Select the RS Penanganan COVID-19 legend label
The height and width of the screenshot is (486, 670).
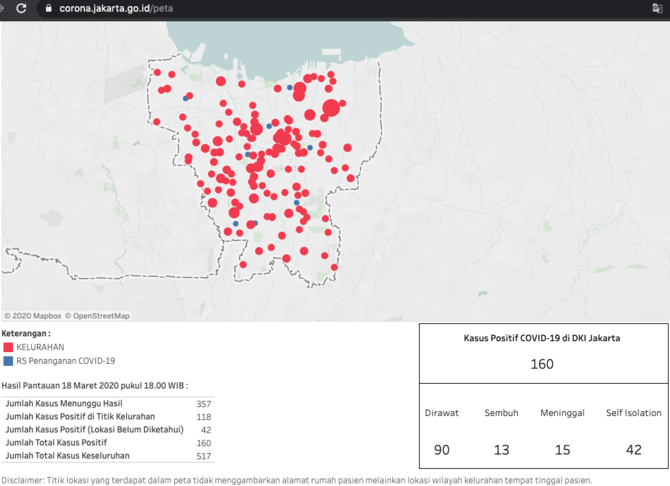[x=66, y=361]
